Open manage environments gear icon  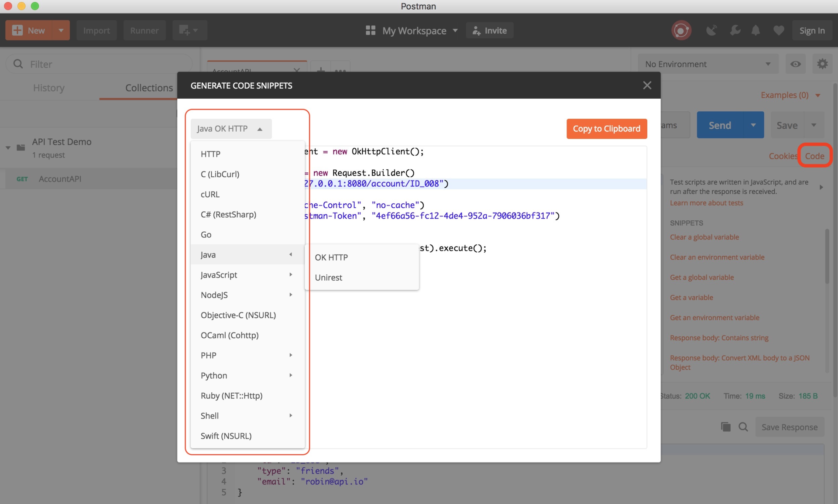click(822, 64)
